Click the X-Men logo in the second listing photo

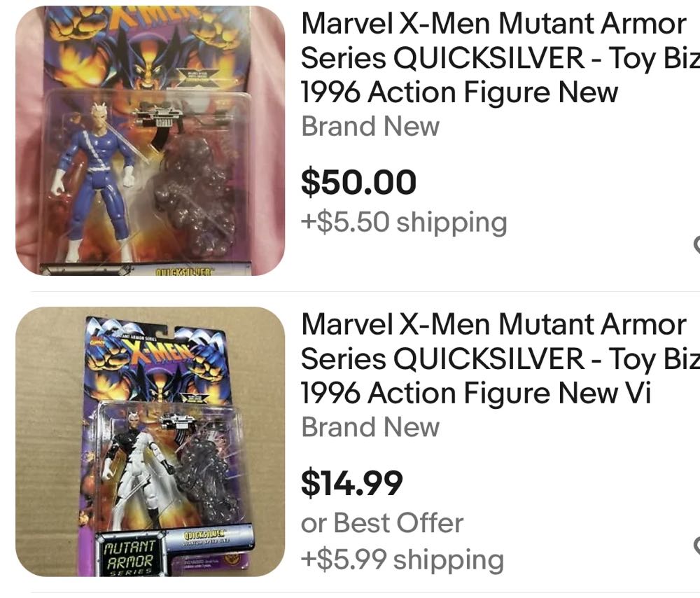point(150,349)
